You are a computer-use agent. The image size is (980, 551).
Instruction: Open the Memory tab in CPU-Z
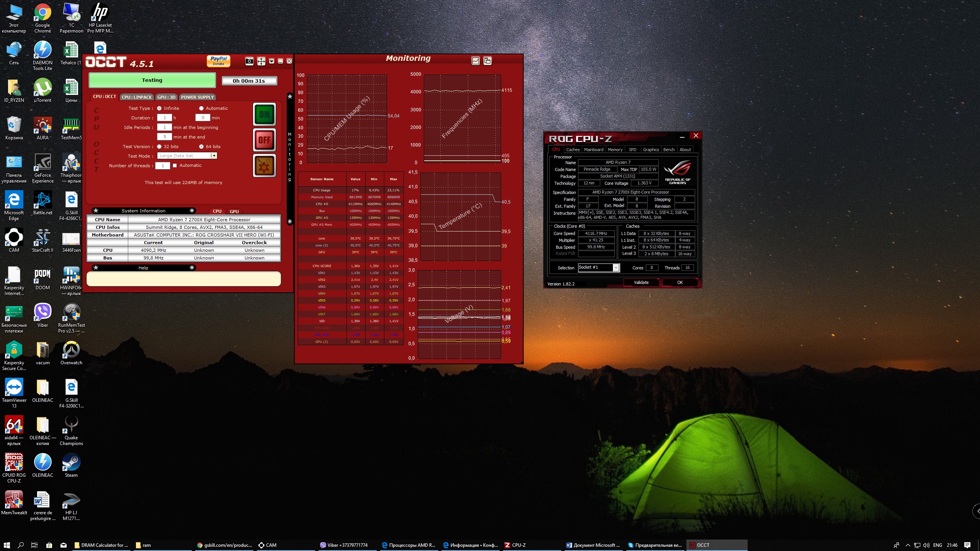click(x=615, y=150)
